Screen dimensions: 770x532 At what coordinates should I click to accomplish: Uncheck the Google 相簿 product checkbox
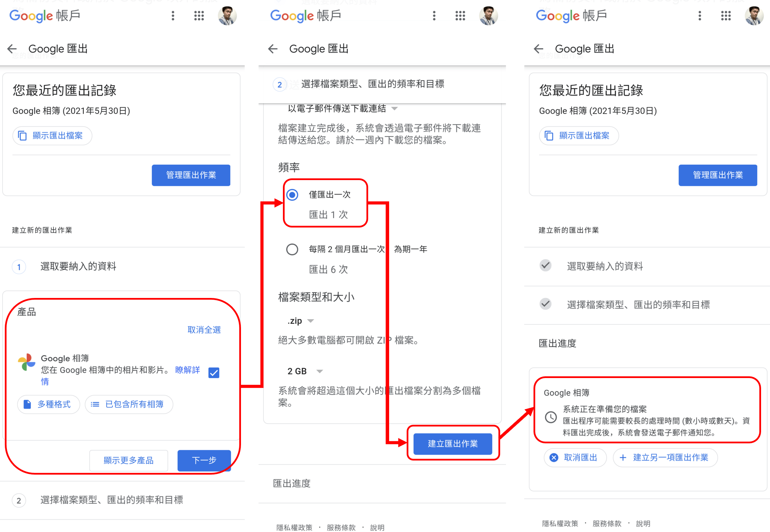(214, 373)
